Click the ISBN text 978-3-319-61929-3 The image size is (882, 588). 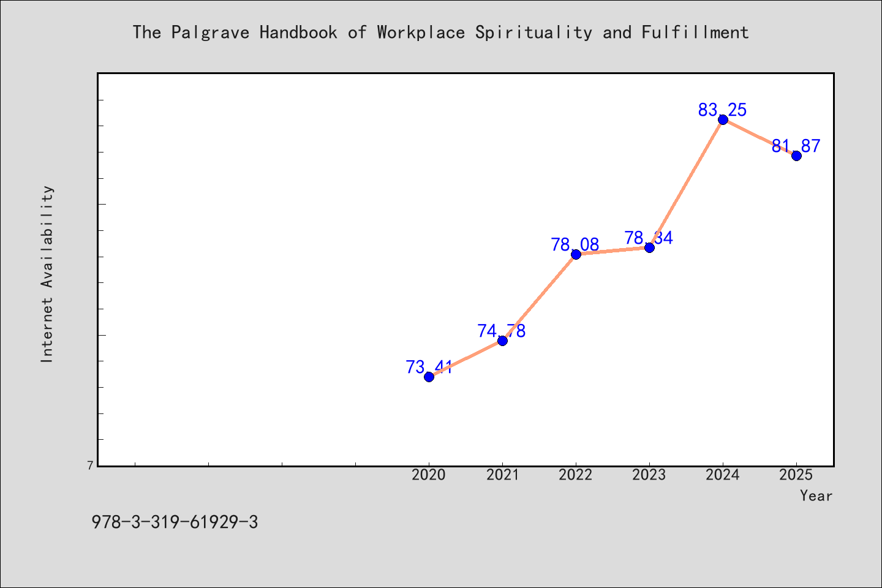(175, 522)
